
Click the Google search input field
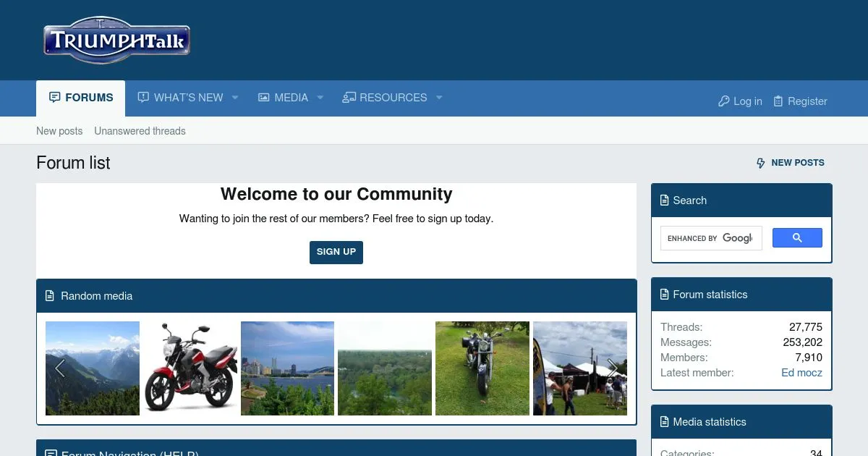711,238
